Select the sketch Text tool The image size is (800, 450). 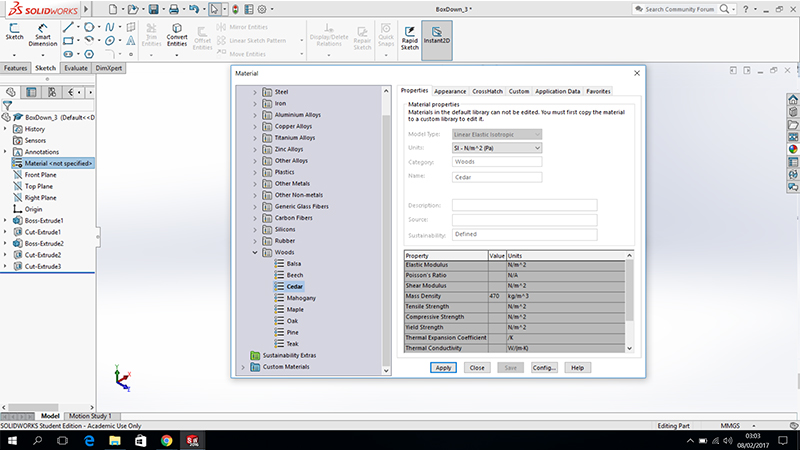pos(131,40)
